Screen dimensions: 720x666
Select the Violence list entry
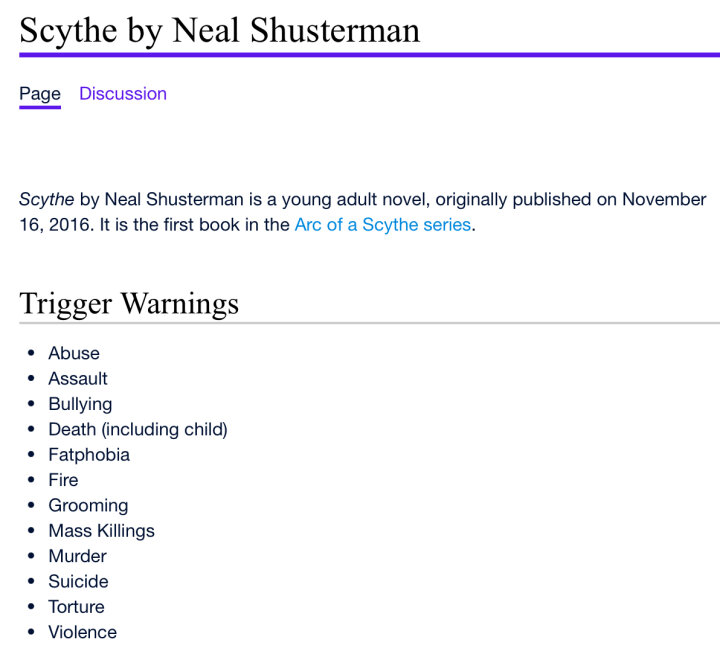[83, 632]
